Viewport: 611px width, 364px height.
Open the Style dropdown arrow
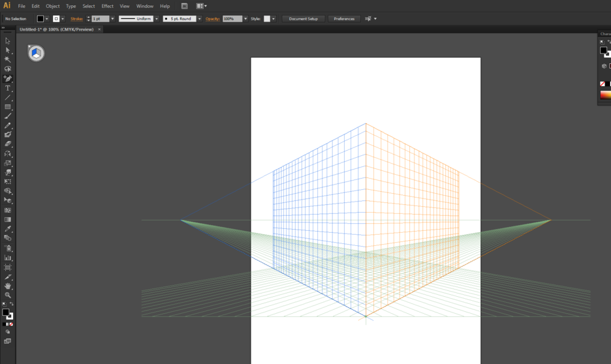tap(274, 19)
